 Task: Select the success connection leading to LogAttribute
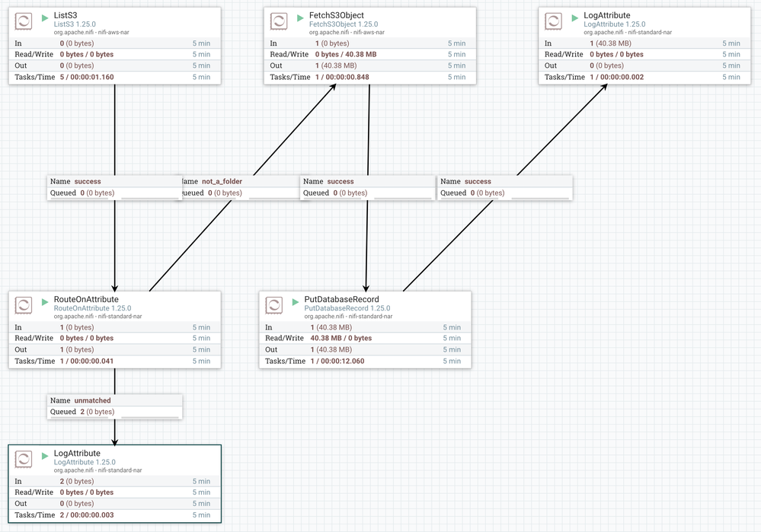(505, 187)
